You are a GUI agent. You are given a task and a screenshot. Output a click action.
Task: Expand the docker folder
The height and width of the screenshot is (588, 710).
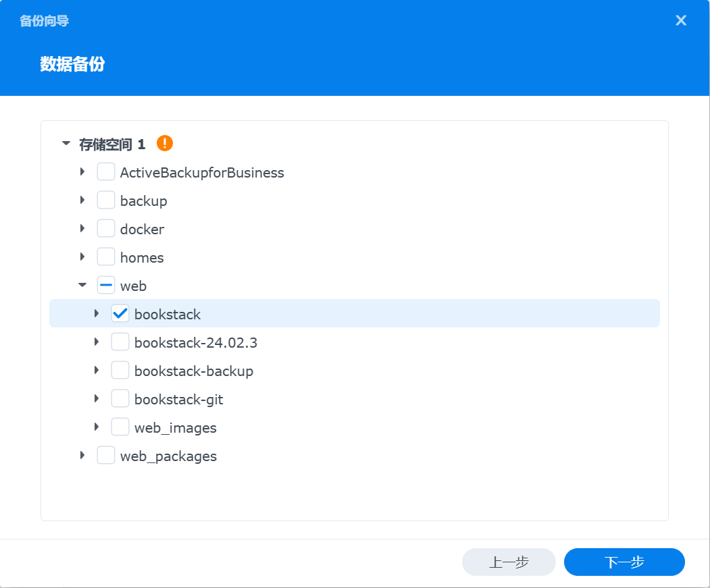(82, 228)
